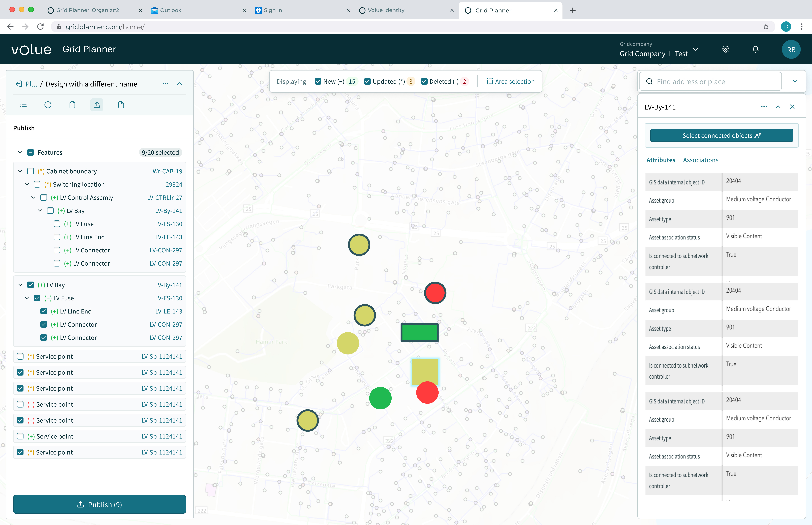Uncheck the LV Line End checkbox in the selected LV Bay group

point(44,311)
